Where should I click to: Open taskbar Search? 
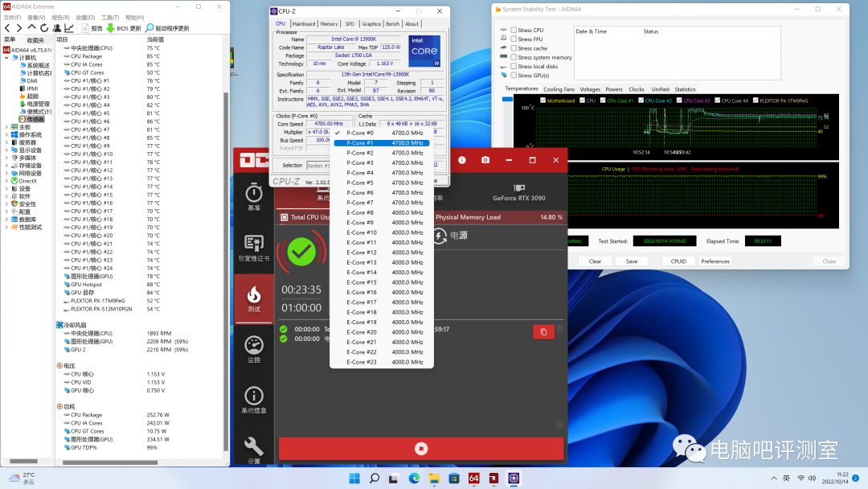coord(375,478)
